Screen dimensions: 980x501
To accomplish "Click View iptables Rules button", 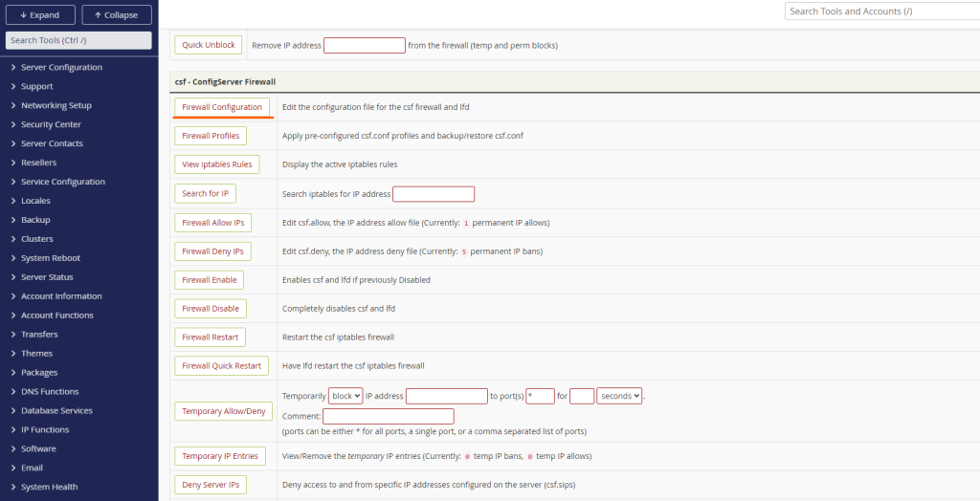I will coord(217,164).
